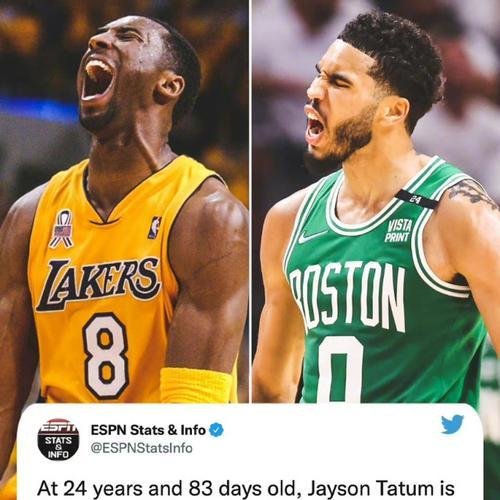Click the ESPN Stats & Info display name
The height and width of the screenshot is (500, 500).
point(148,430)
